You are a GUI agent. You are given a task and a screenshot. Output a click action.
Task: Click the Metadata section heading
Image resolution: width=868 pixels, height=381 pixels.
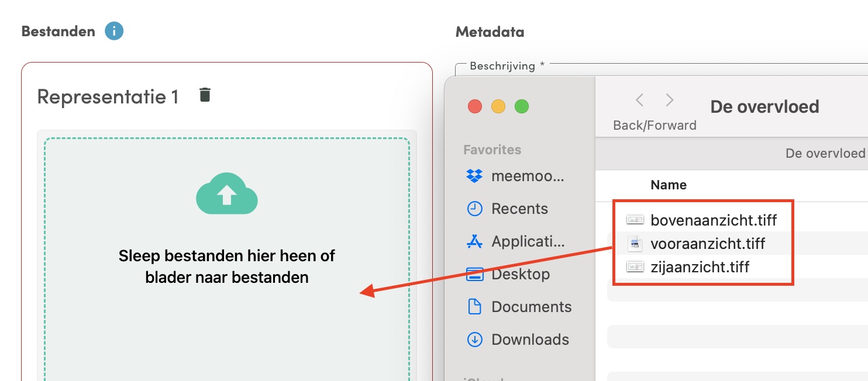pos(490,32)
